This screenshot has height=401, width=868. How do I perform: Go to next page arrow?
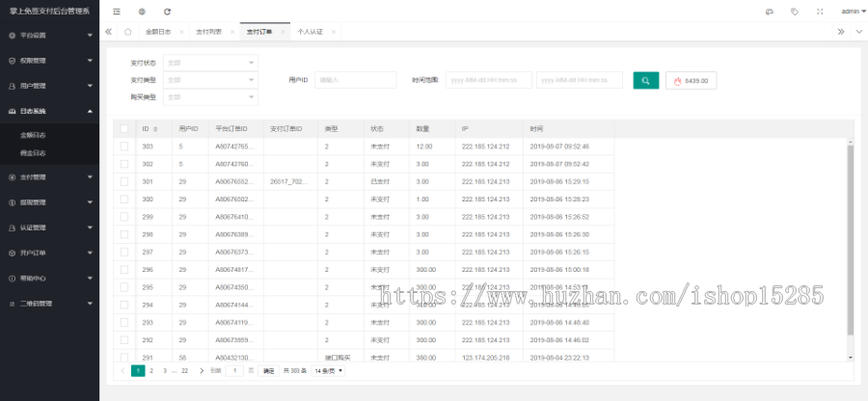[202, 370]
